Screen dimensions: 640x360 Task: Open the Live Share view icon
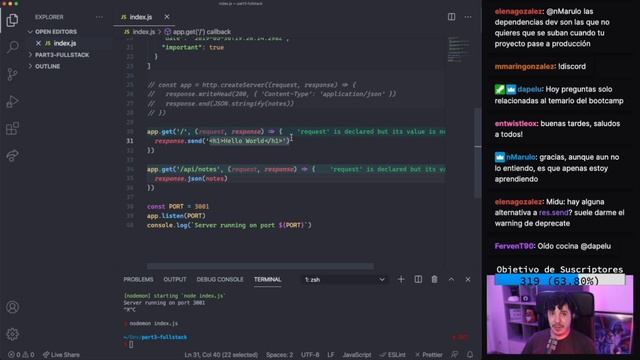pos(12,156)
